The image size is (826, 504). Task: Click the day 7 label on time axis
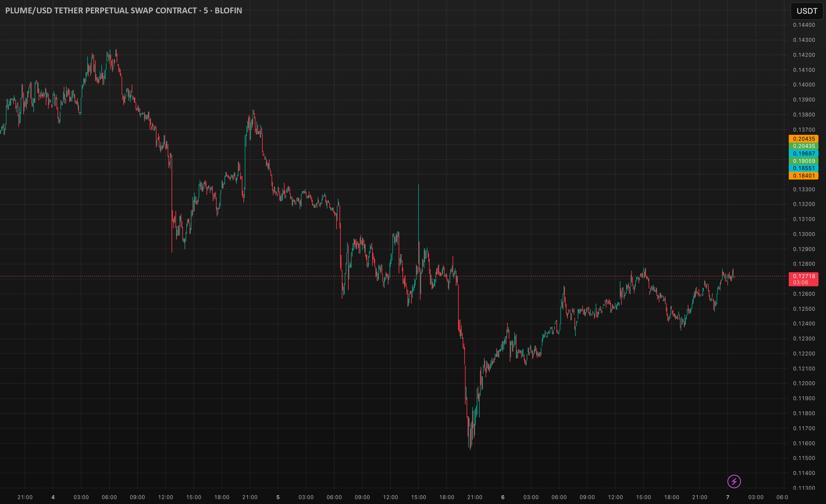click(728, 497)
